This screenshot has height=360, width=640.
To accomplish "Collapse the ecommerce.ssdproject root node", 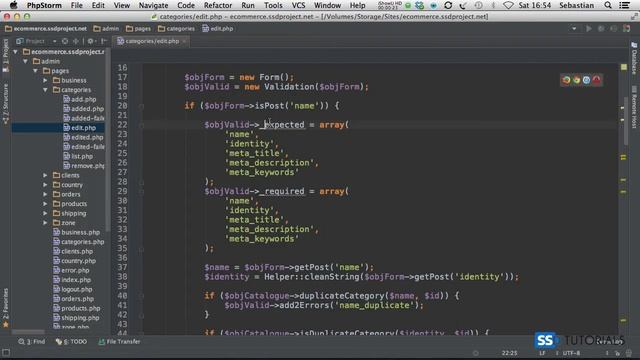I will [x=16, y=52].
